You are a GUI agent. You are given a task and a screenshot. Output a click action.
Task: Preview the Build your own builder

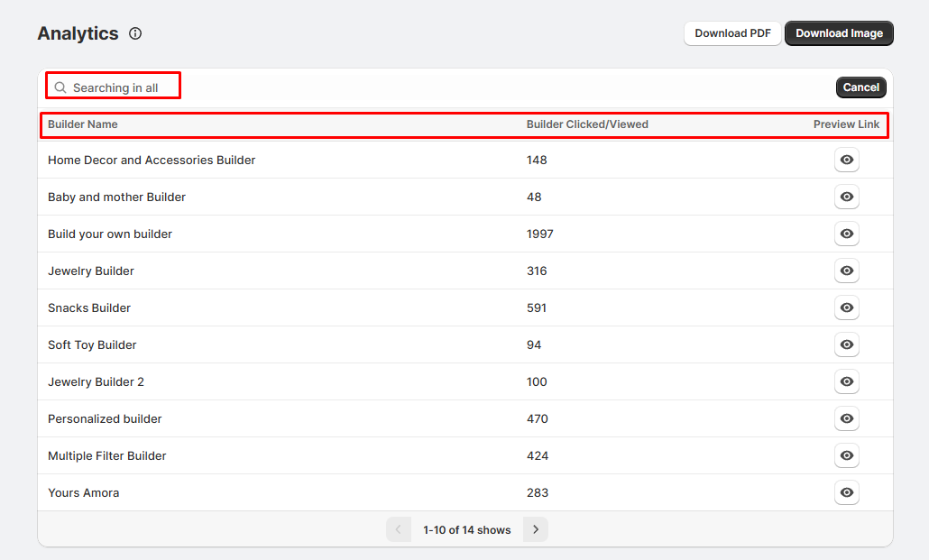(846, 234)
